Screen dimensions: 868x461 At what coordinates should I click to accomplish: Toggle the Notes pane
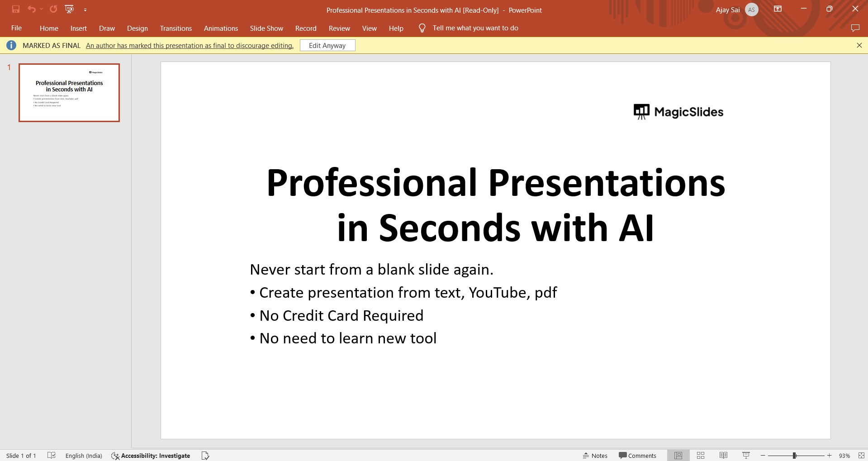[595, 456]
